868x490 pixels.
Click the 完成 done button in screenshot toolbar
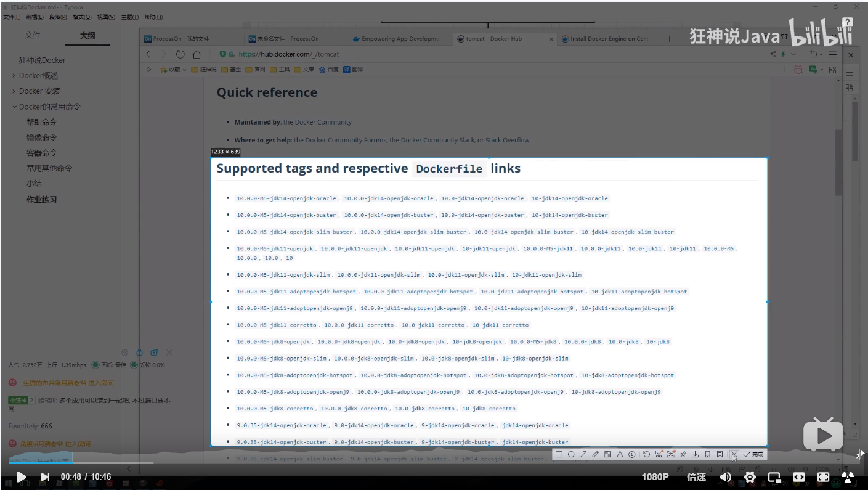(x=753, y=454)
